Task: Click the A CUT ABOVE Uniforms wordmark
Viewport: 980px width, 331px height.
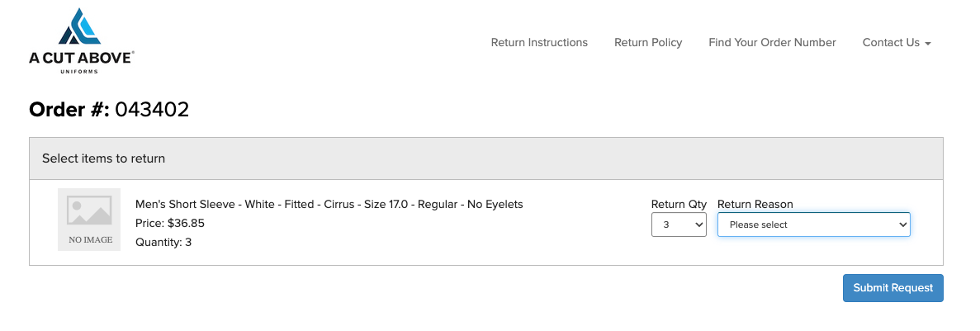Action: (x=81, y=61)
